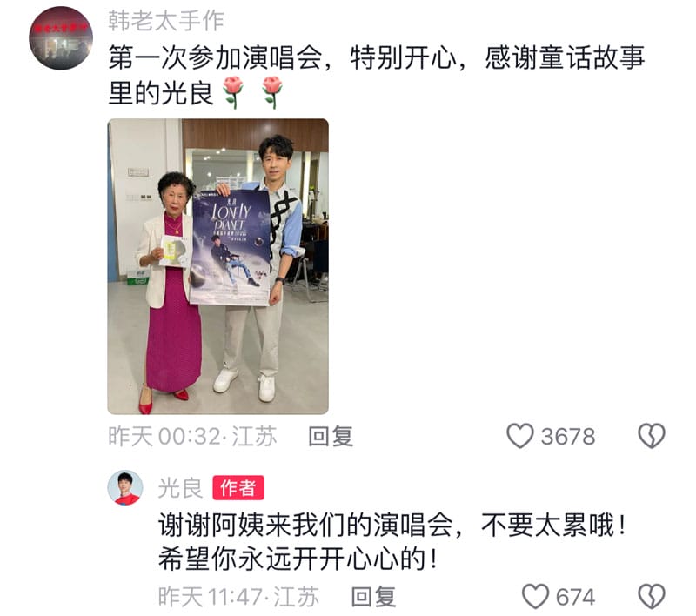This screenshot has width=696, height=616.
Task: Tap the first rose emoji after 光良
Action: tap(233, 92)
